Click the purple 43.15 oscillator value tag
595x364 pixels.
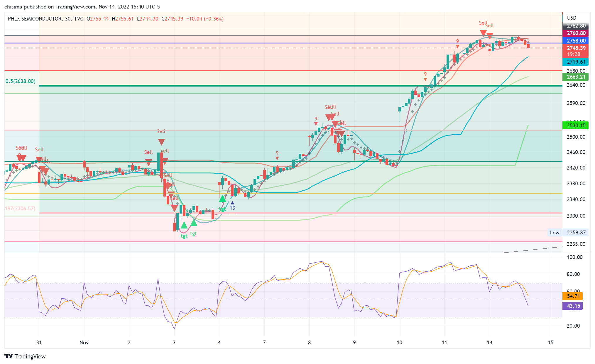click(573, 306)
